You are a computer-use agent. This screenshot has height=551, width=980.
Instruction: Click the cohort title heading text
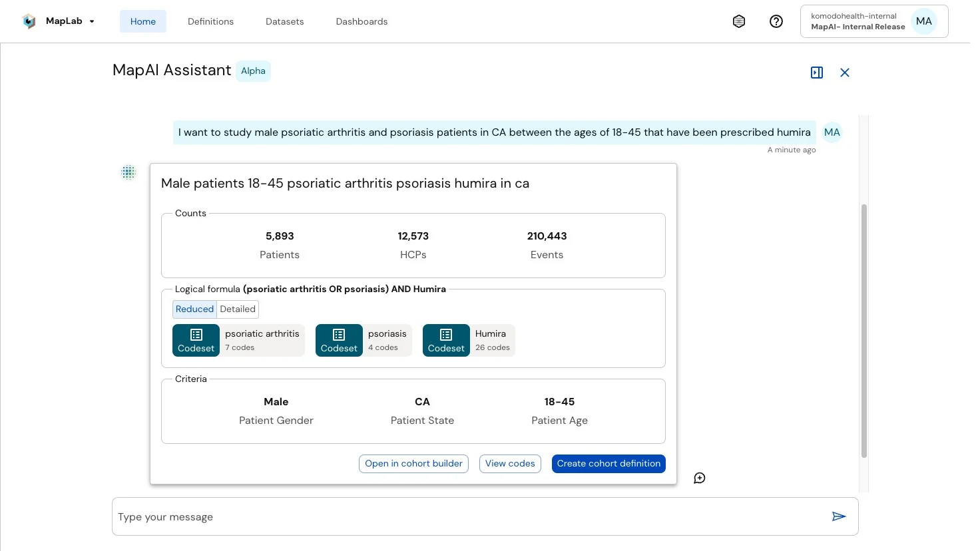point(345,184)
